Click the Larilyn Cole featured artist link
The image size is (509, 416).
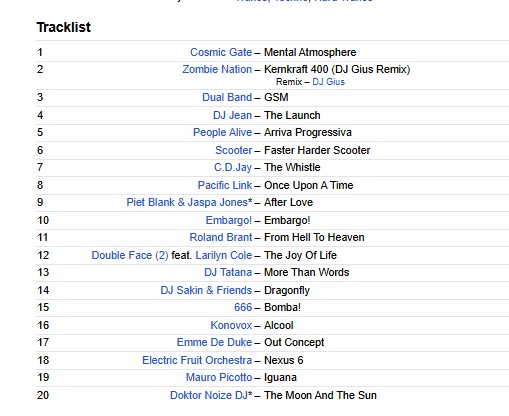224,255
